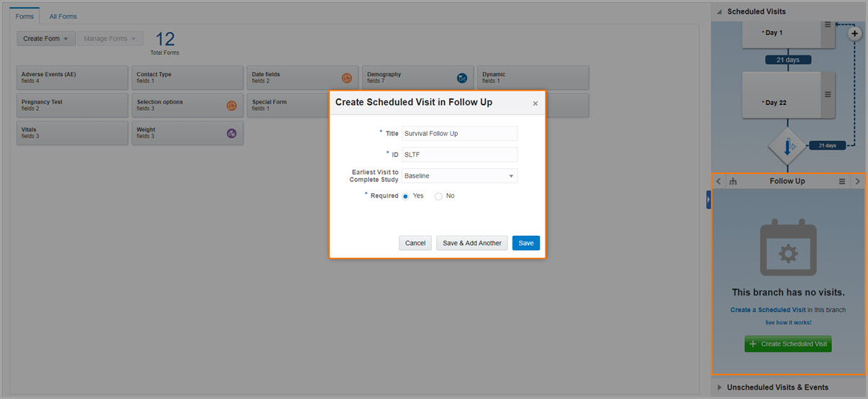Select No for Required

pyautogui.click(x=438, y=196)
